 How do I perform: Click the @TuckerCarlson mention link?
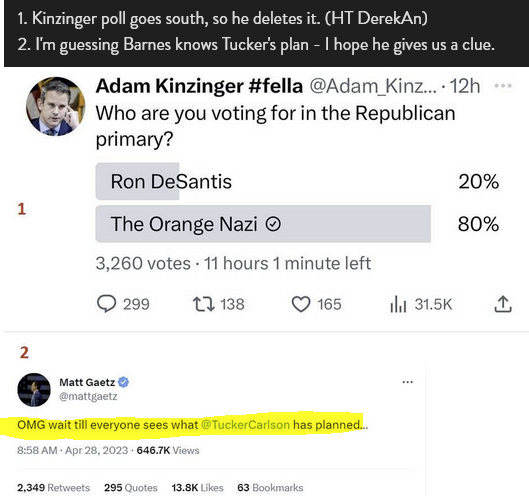[245, 424]
